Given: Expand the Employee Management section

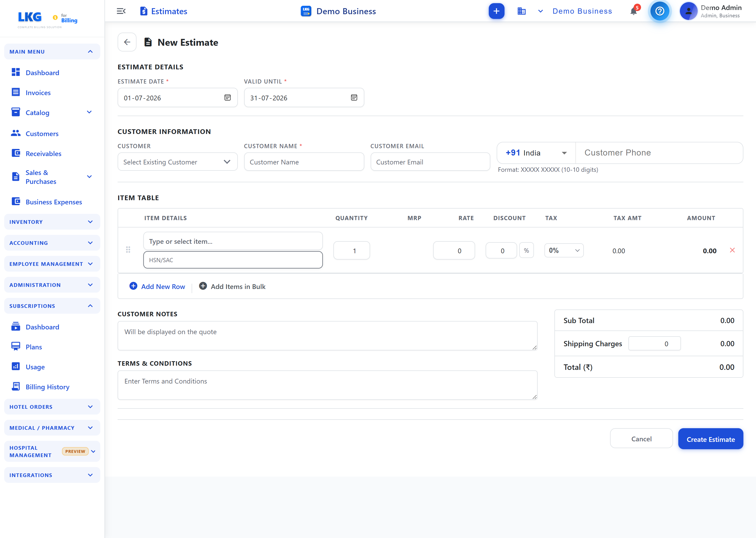Looking at the screenshot, I should pos(52,264).
